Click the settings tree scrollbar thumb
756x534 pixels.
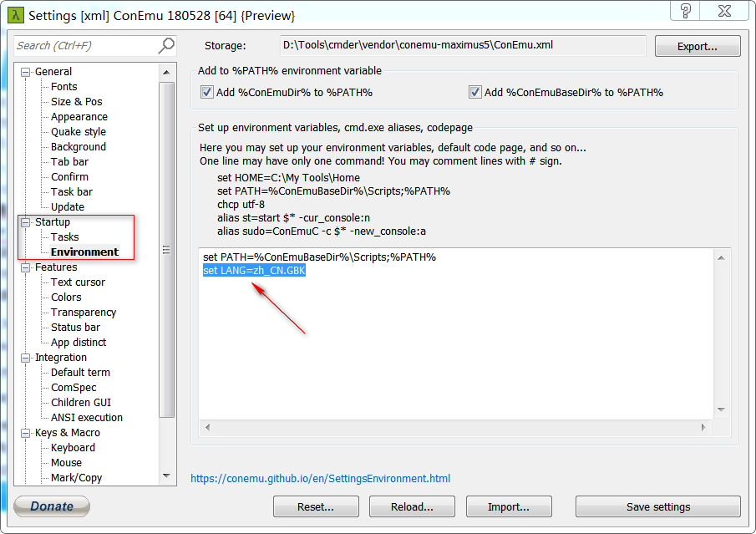coord(166,249)
